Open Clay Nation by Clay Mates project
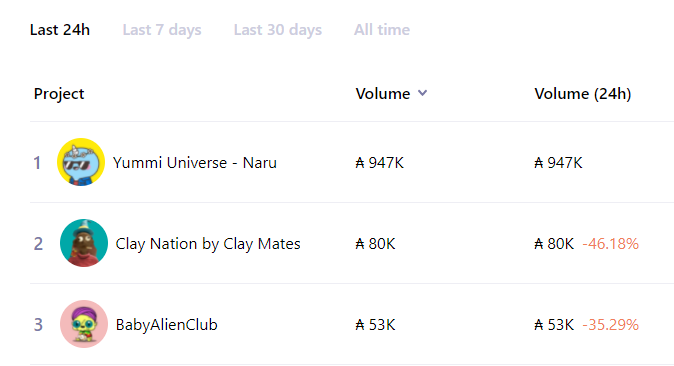The image size is (674, 366). tap(208, 244)
